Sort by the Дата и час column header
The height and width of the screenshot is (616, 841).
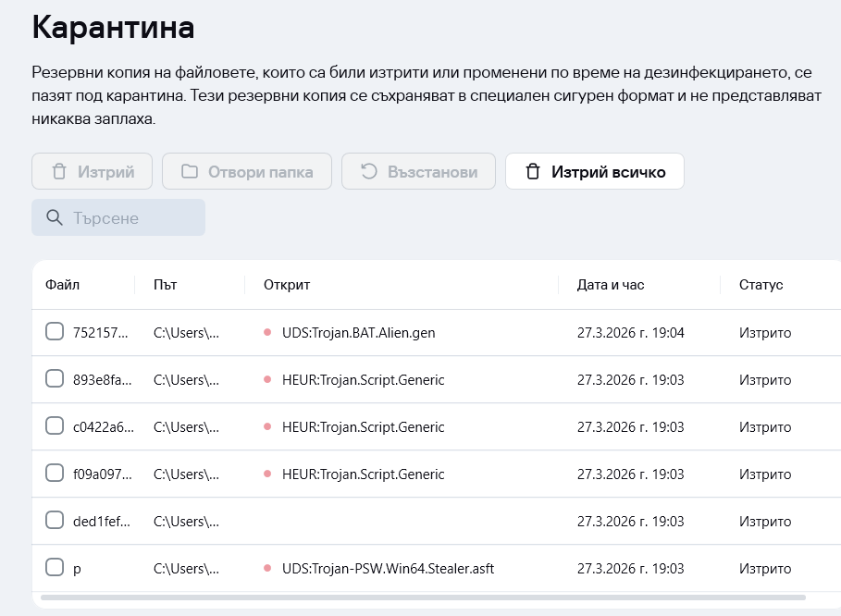click(x=611, y=285)
